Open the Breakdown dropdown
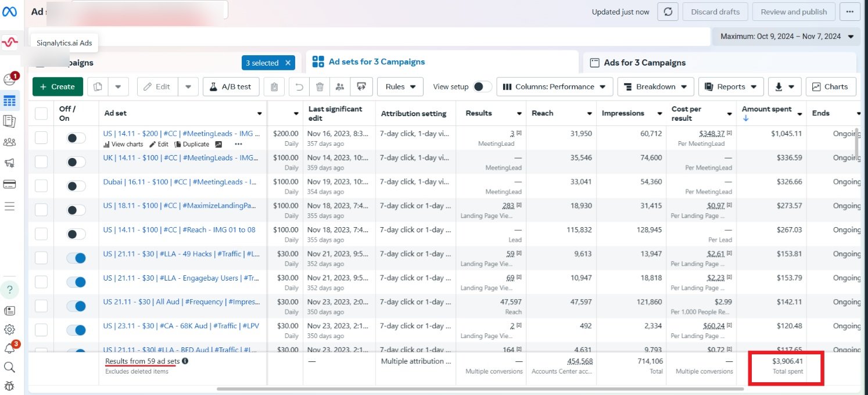Screen dimensions: 868x395 655,87
